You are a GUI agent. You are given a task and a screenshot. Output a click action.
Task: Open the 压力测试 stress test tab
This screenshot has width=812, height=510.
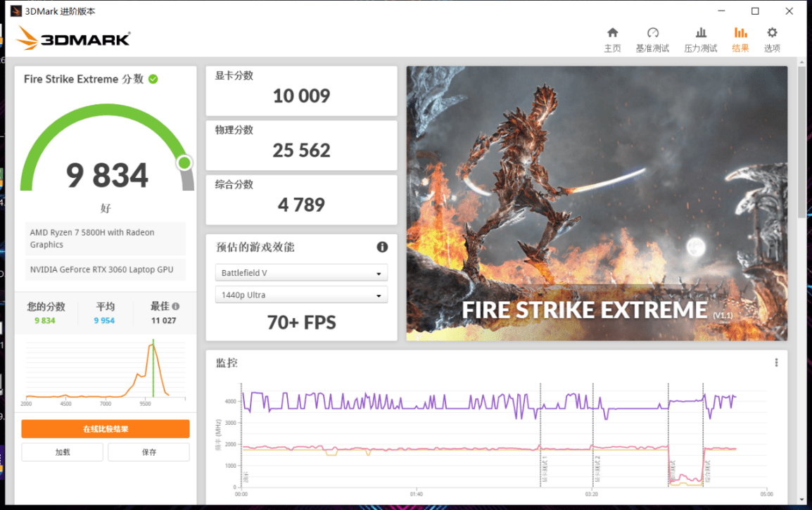(701, 40)
